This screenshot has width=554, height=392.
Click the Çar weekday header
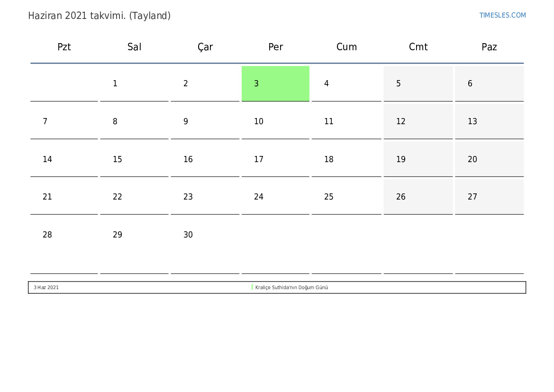pyautogui.click(x=205, y=47)
